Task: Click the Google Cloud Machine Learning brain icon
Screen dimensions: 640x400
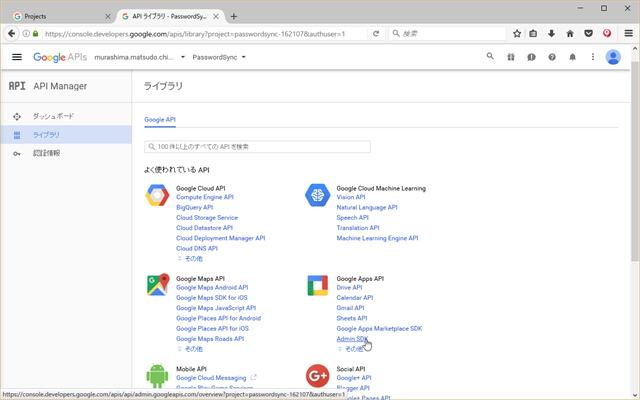Action: pyautogui.click(x=318, y=195)
